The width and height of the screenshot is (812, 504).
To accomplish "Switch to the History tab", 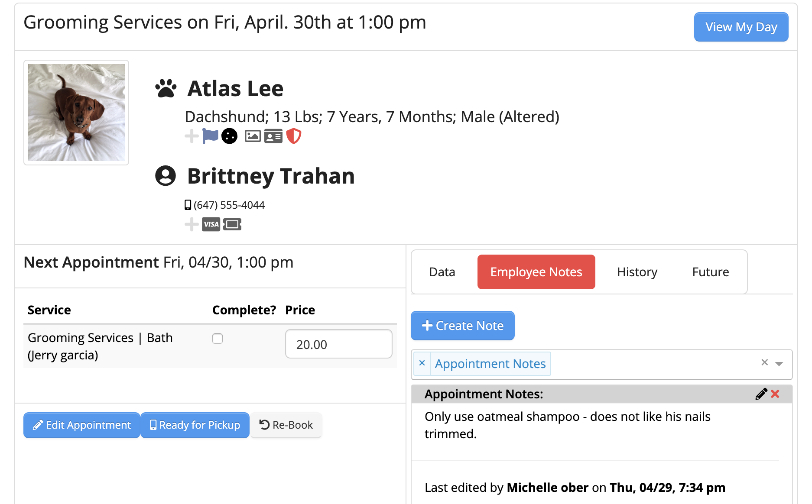I will 637,272.
